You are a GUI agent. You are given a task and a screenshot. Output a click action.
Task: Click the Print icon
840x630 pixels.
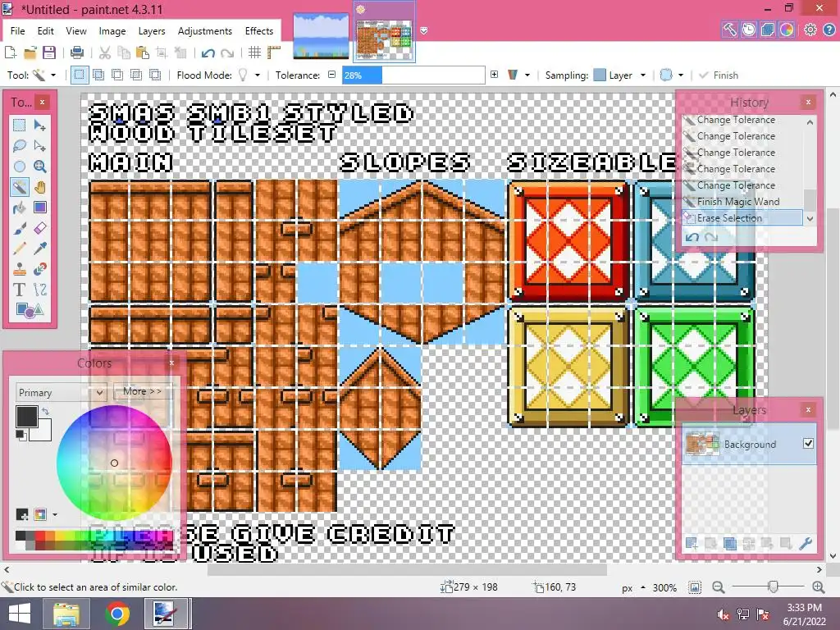(77, 52)
